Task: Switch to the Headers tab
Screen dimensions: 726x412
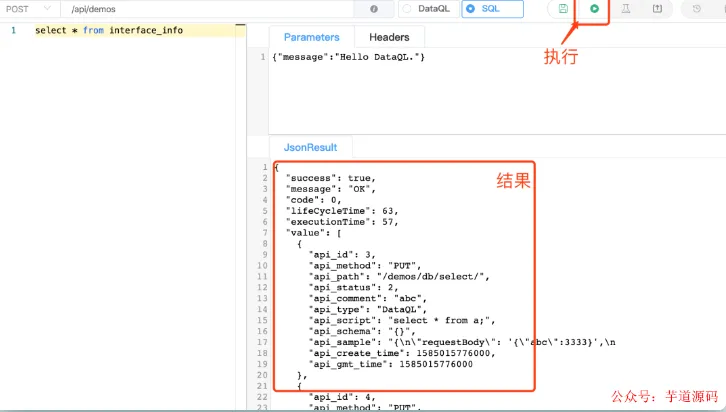Action: (389, 37)
